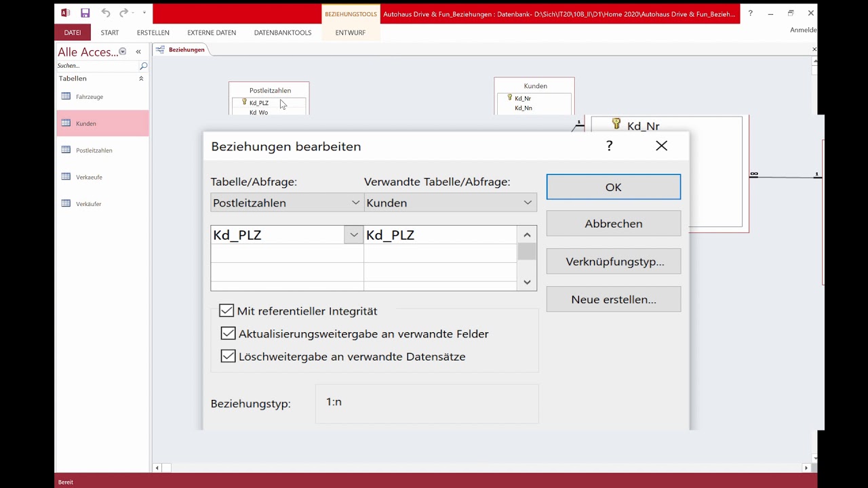Select the ENTWURF ribbon tab
868x488 pixels.
[351, 33]
